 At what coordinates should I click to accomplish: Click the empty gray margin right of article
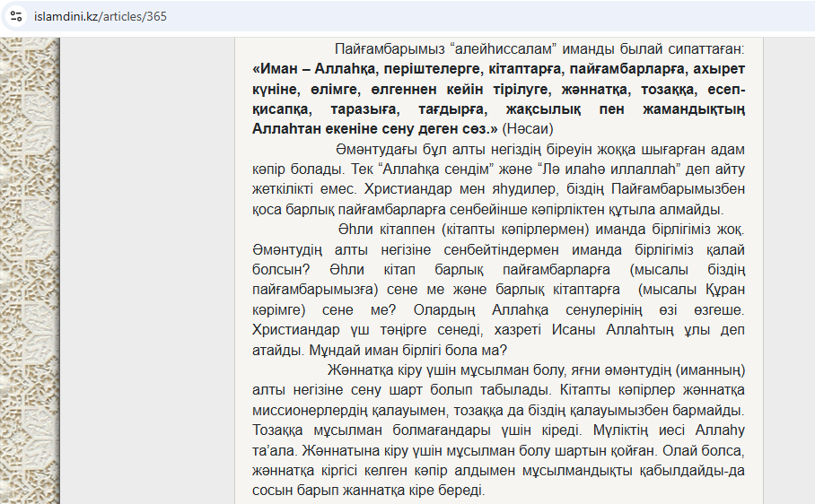(788, 269)
